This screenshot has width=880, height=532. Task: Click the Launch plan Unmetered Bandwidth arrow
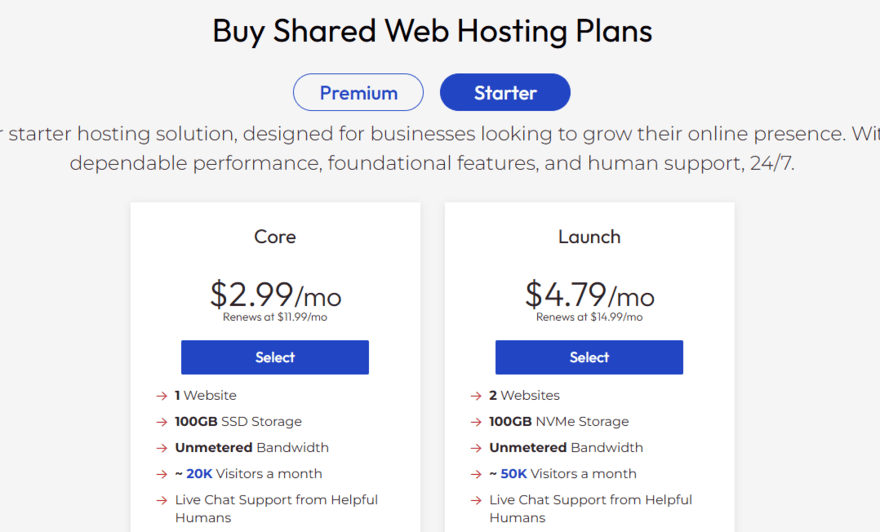click(x=476, y=448)
